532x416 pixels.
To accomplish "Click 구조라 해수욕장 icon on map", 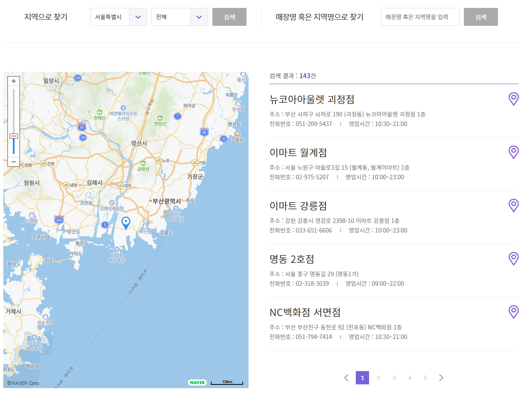I will pos(34,338).
